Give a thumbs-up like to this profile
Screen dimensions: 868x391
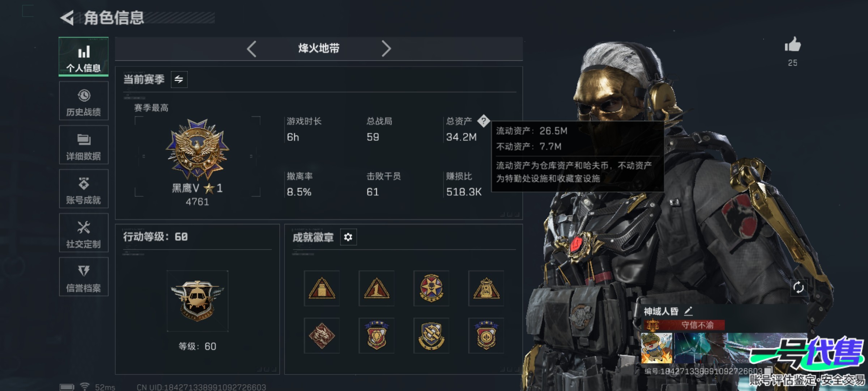[x=793, y=45]
